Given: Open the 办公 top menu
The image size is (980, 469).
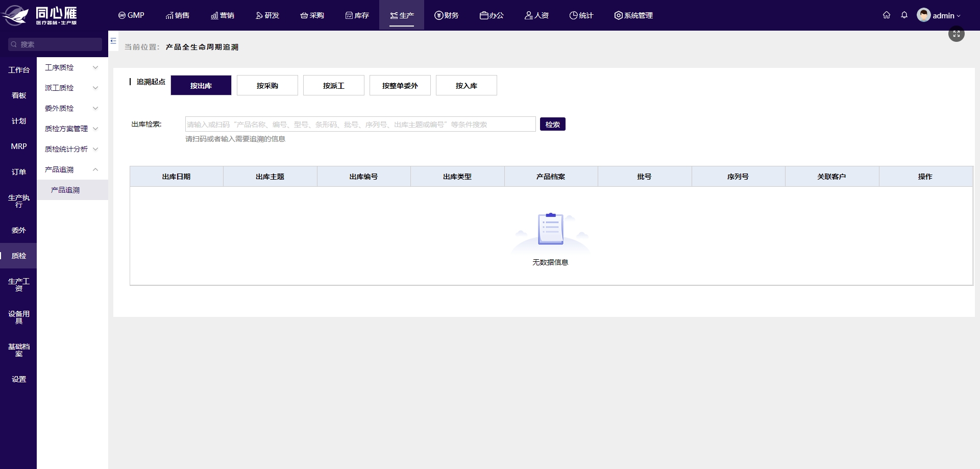Looking at the screenshot, I should [x=492, y=15].
